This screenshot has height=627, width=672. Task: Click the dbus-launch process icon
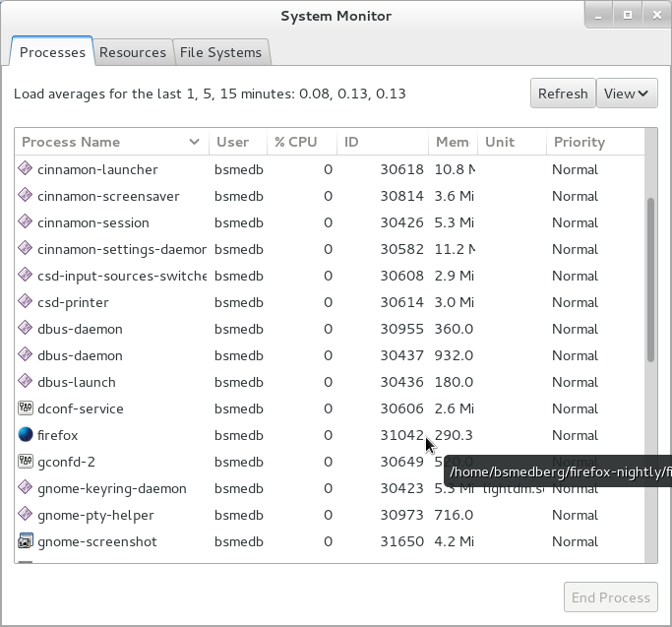pos(26,381)
